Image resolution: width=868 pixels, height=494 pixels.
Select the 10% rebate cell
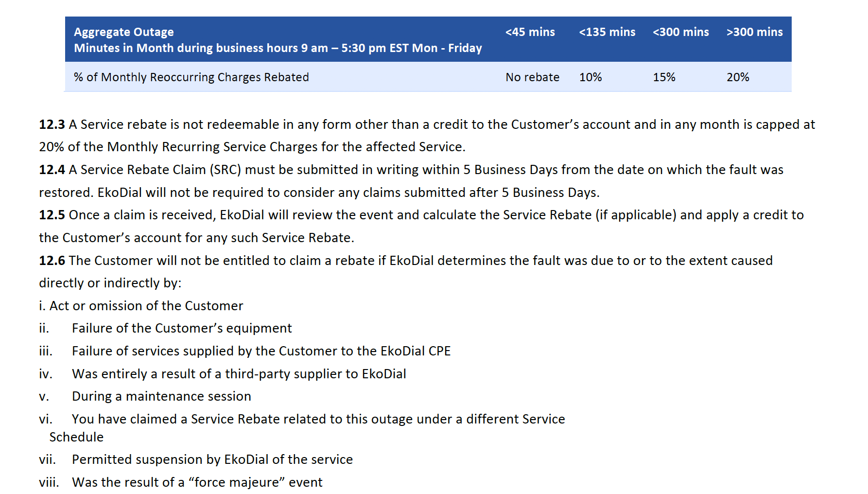pos(590,77)
